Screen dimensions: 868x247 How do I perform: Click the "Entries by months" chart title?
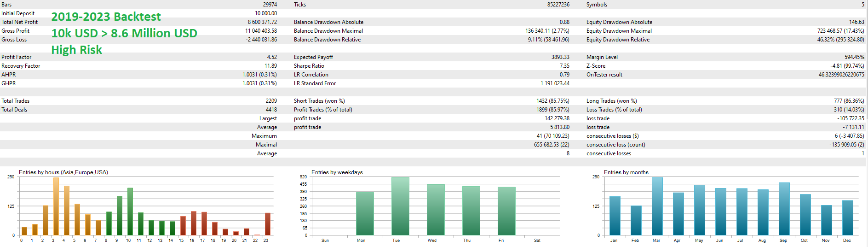(626, 172)
